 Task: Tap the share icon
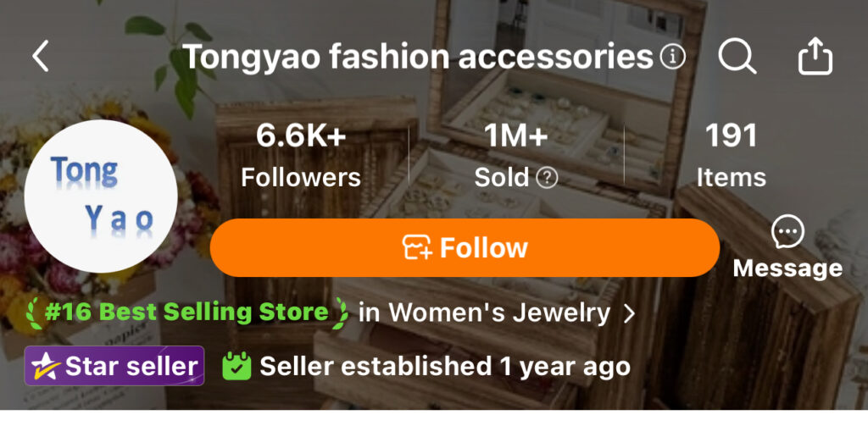[815, 55]
